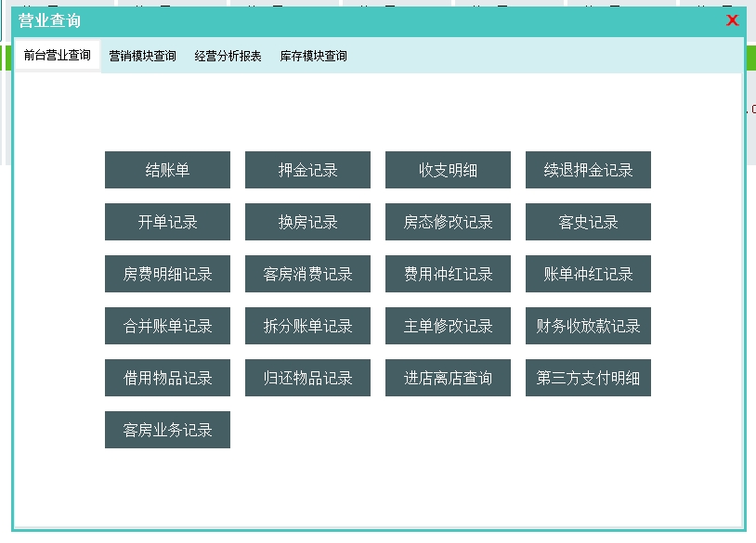Launch 进店离店查询
The image size is (756, 543).
448,378
